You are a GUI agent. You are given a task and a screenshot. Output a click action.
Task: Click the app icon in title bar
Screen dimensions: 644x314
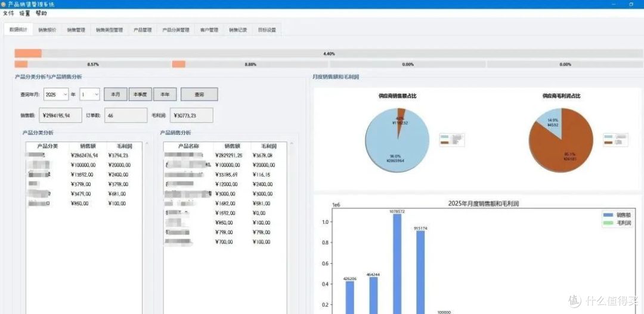click(4, 4)
